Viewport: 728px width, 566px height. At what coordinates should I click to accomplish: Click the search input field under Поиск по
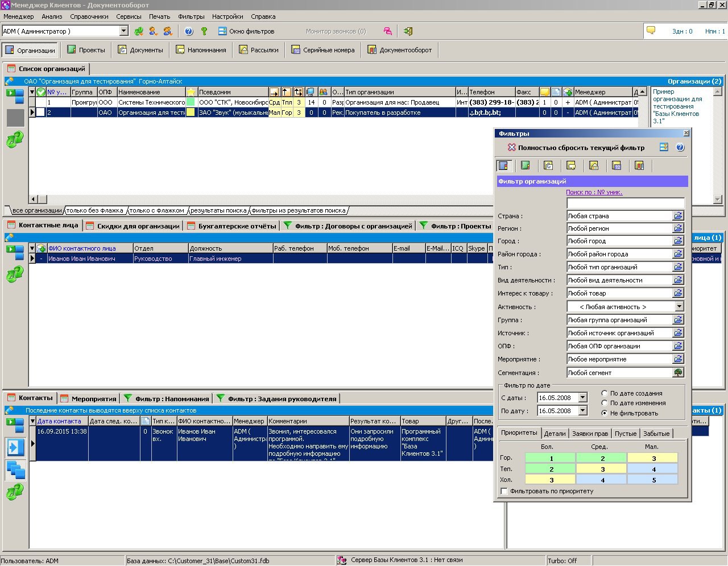coord(625,203)
